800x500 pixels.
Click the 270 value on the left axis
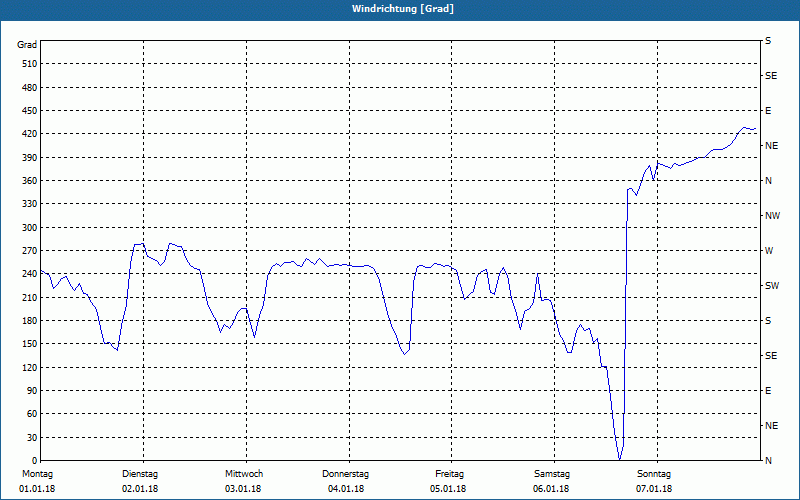(29, 251)
